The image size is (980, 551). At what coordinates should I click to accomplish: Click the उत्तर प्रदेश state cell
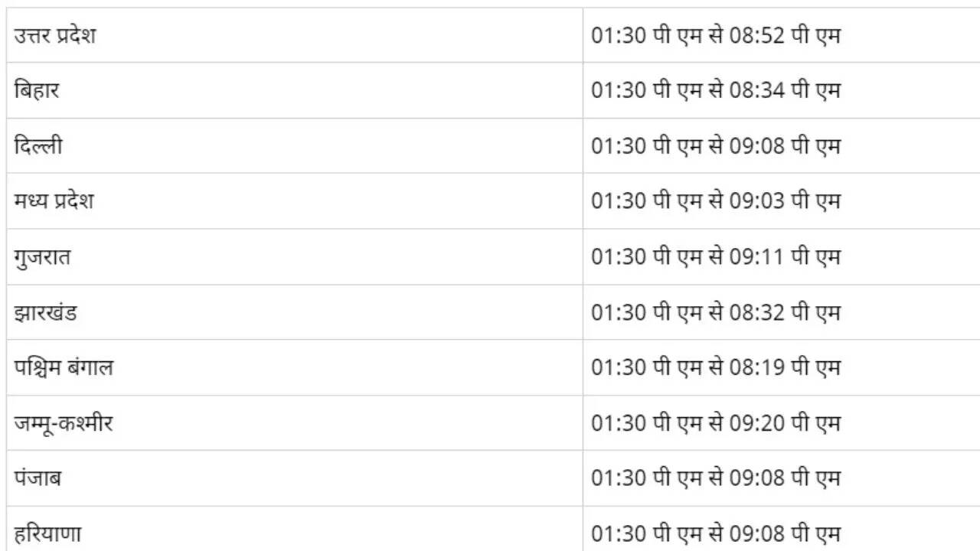coord(55,35)
